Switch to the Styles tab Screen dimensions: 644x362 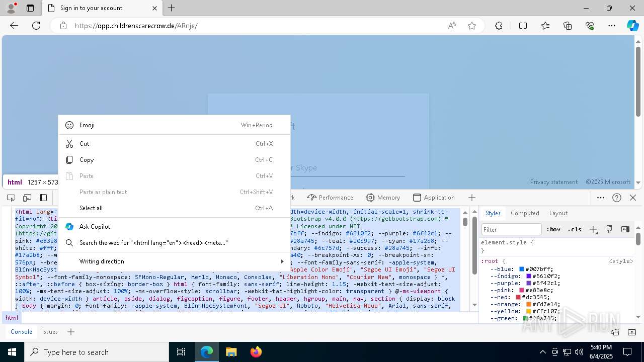[493, 213]
